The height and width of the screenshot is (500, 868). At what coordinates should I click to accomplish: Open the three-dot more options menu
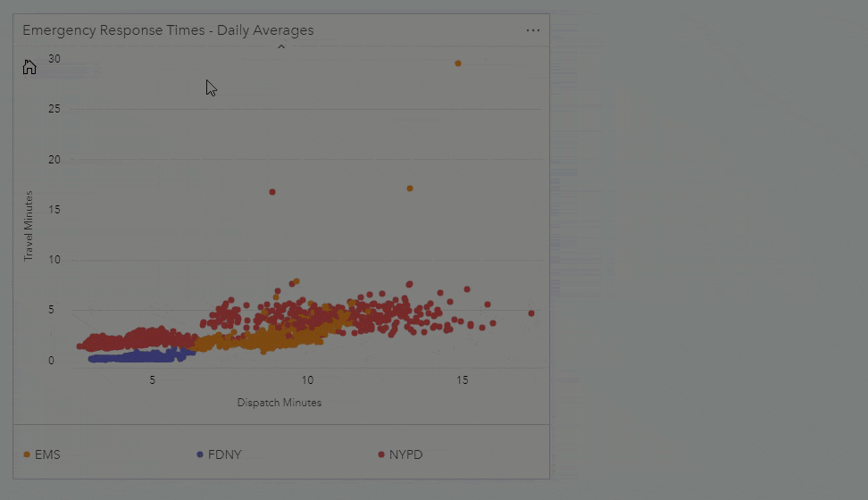click(x=533, y=30)
